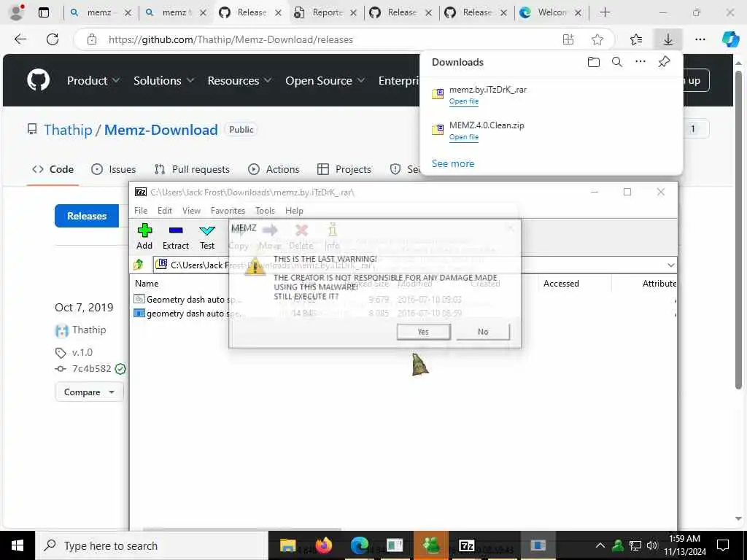747x560 pixels.
Task: Click the page vertical scrollbar thumb
Action: tap(738, 228)
